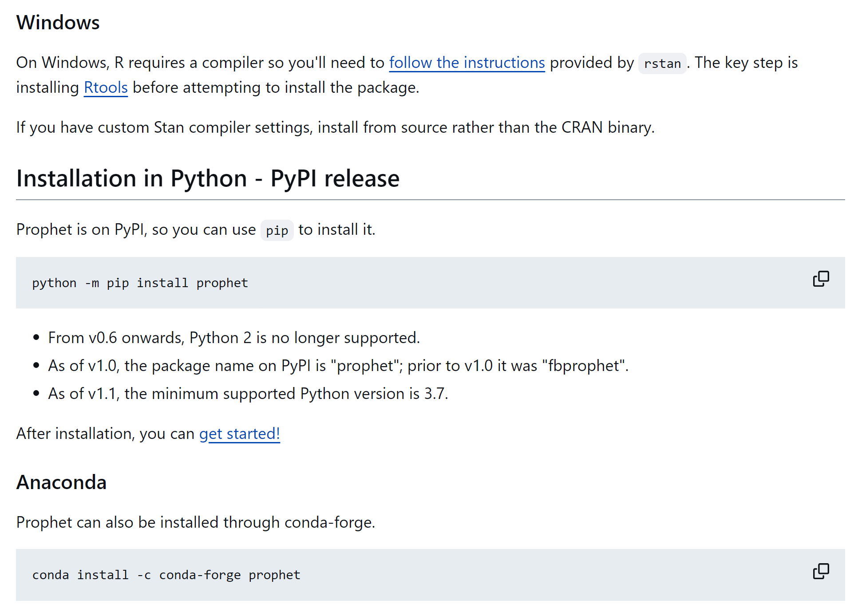Open the Rtools link

point(106,87)
